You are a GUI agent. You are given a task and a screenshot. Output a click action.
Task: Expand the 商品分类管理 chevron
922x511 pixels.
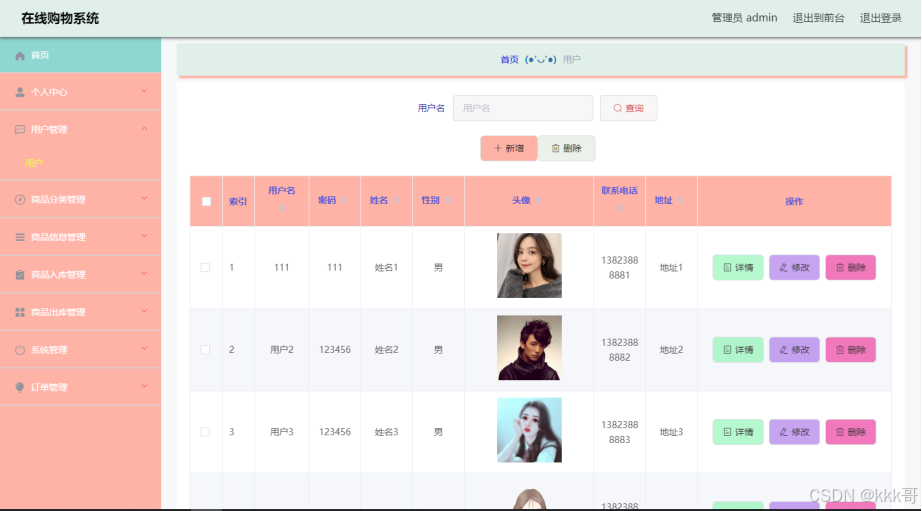click(x=144, y=199)
